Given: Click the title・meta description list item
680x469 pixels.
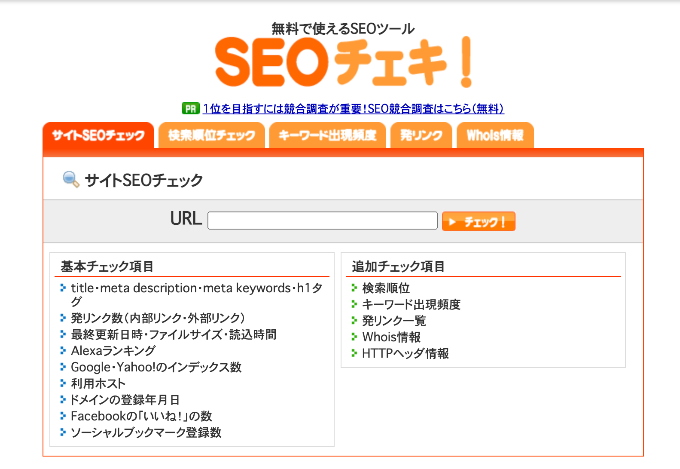Looking at the screenshot, I should [x=196, y=294].
